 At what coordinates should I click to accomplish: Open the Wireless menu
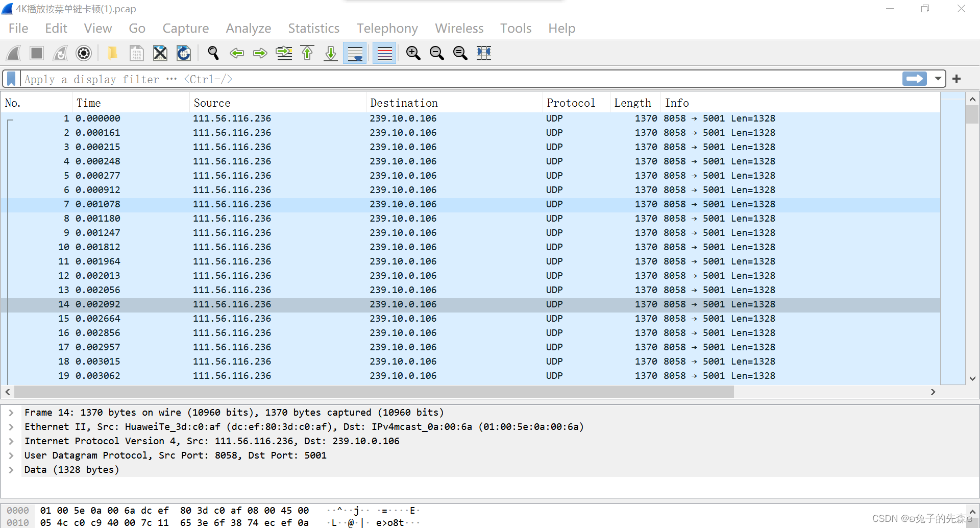[459, 28]
